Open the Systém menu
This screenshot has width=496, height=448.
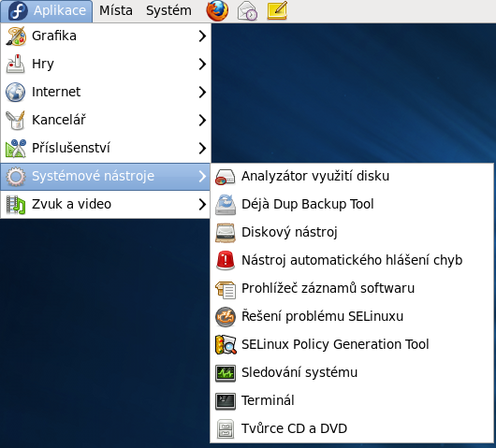pyautogui.click(x=168, y=10)
